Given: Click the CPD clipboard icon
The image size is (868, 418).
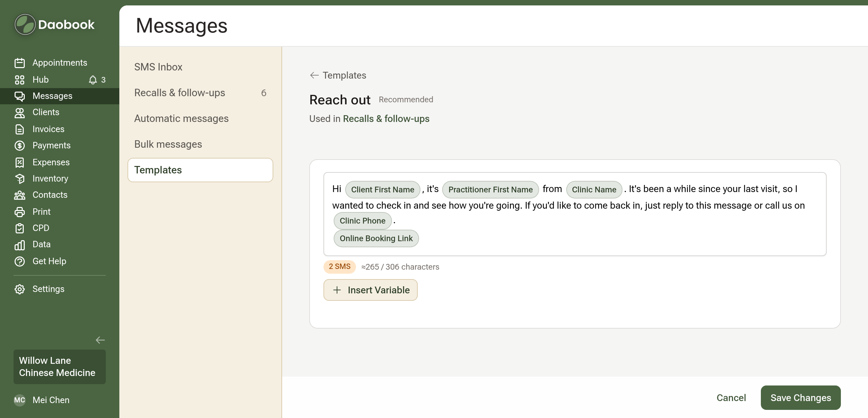Looking at the screenshot, I should (20, 228).
